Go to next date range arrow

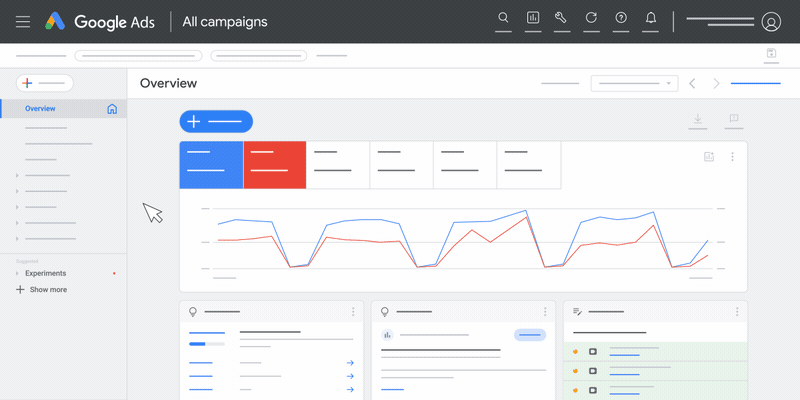(x=716, y=84)
